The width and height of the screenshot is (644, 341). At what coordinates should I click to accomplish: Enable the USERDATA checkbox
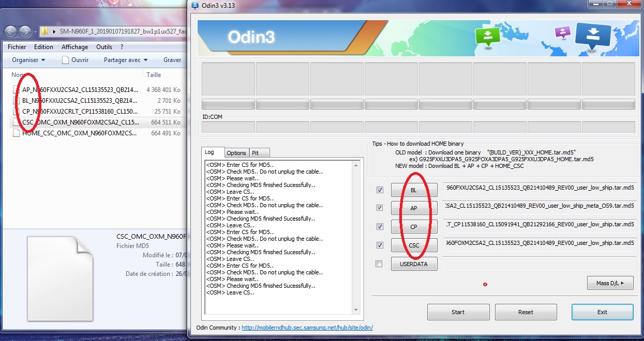tap(379, 264)
